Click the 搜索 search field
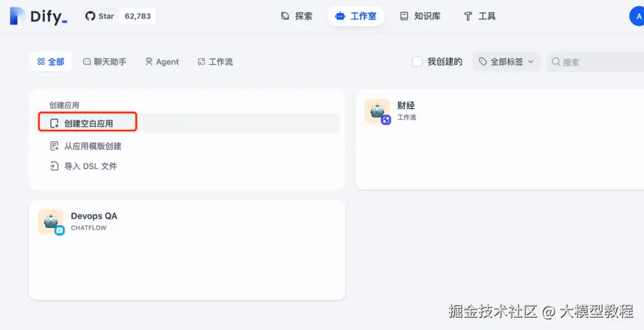This screenshot has width=644, height=330. pos(595,61)
